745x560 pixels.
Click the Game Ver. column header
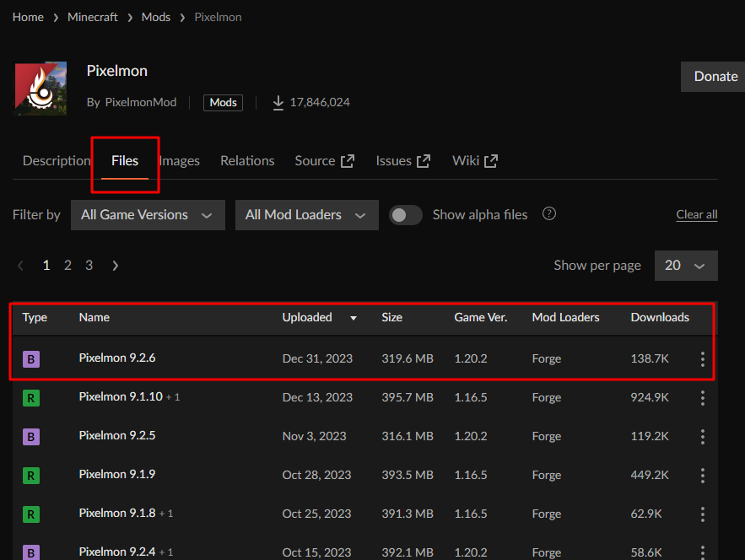tap(480, 317)
